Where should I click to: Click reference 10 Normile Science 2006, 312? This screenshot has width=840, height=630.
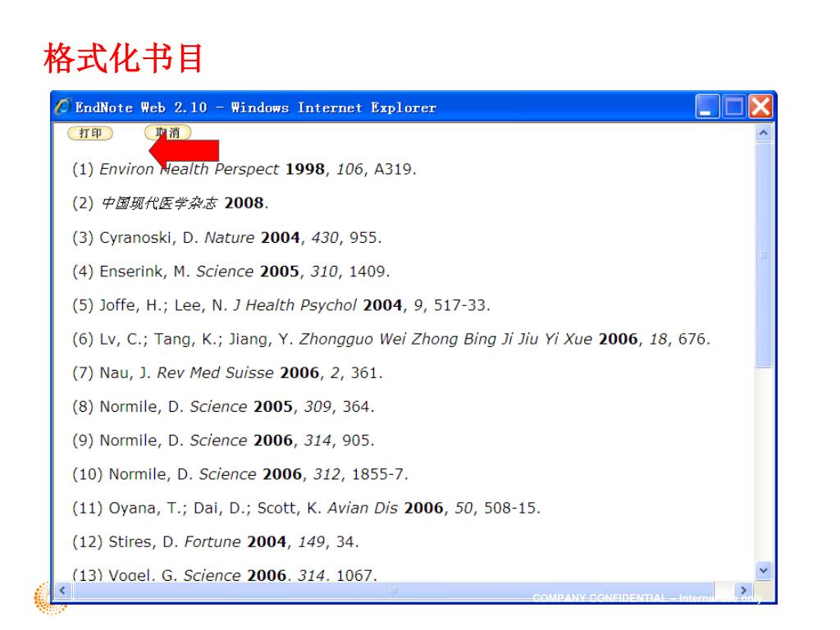240,474
